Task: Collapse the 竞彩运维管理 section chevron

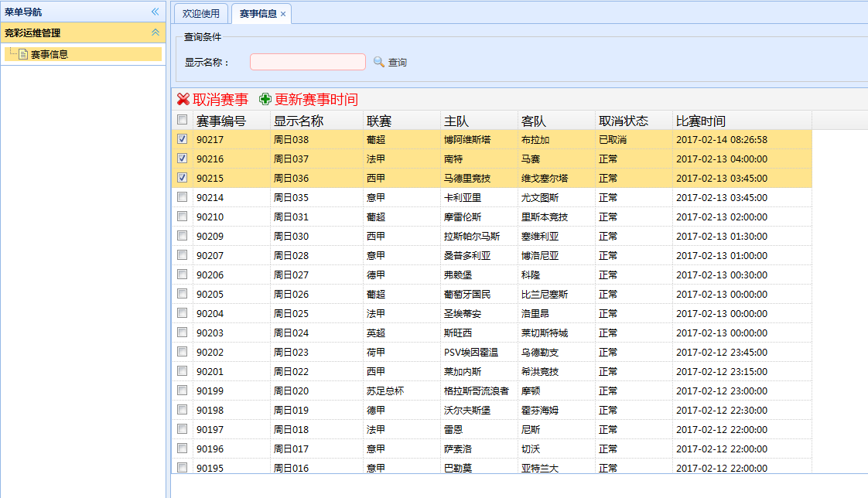Action: (155, 33)
